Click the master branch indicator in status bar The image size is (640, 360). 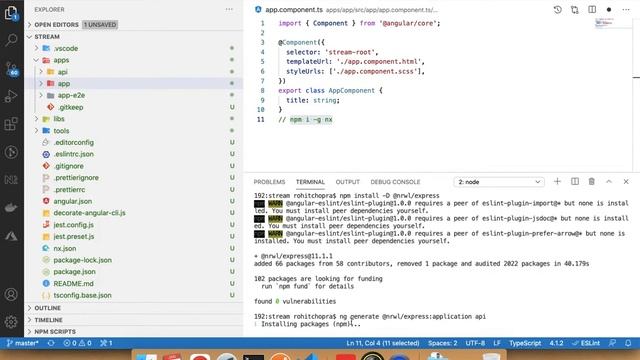[22, 343]
